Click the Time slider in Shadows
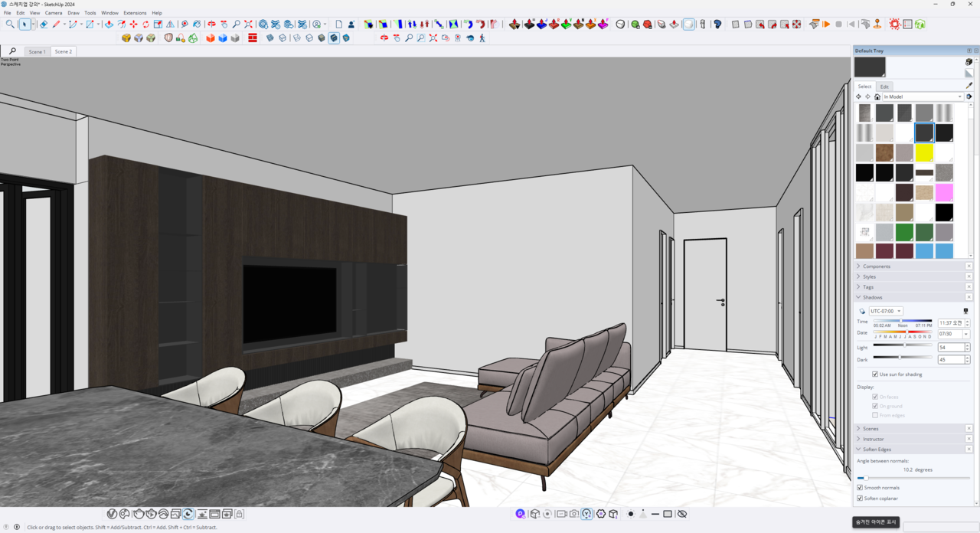The height and width of the screenshot is (533, 980). tap(903, 322)
